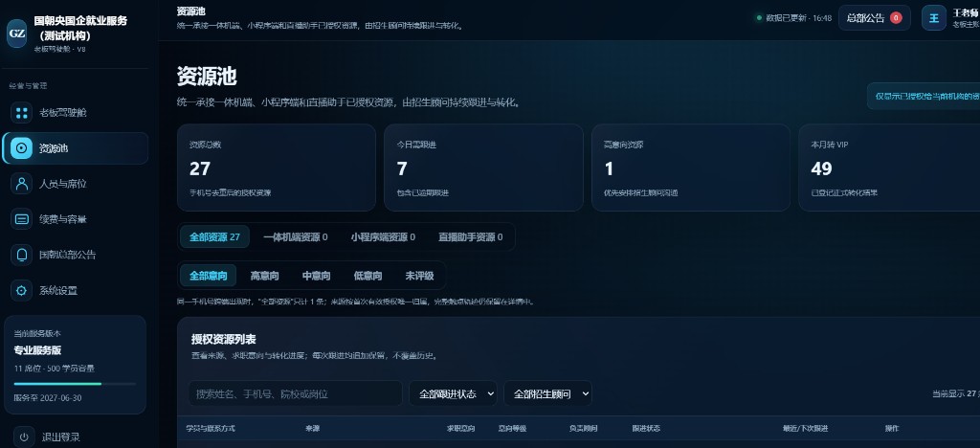
Task: Click column header 意向等级
Action: [x=513, y=429]
